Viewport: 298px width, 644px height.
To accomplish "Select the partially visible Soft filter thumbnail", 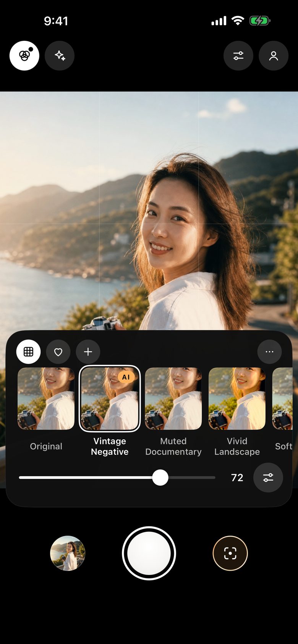I will [282, 398].
